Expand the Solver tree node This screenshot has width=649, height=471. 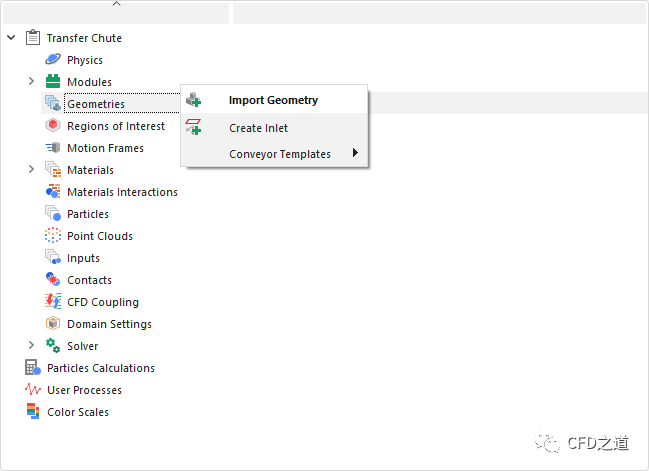click(31, 346)
